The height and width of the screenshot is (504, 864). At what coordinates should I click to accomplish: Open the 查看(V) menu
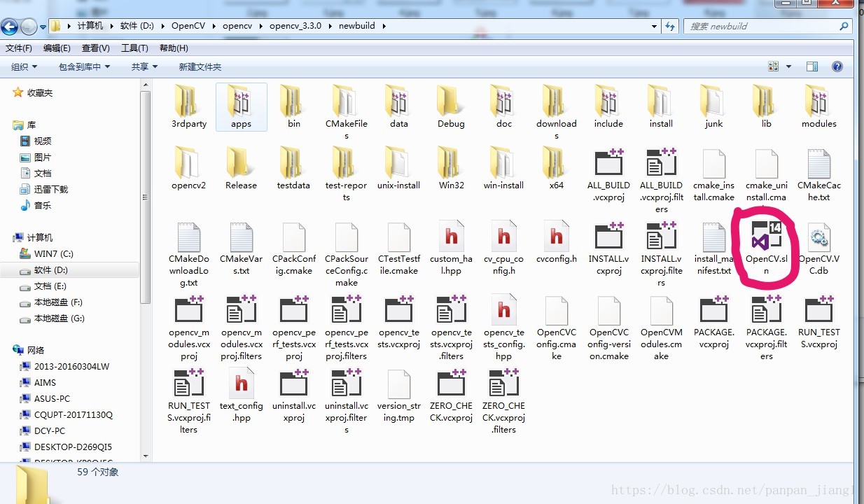tap(96, 48)
